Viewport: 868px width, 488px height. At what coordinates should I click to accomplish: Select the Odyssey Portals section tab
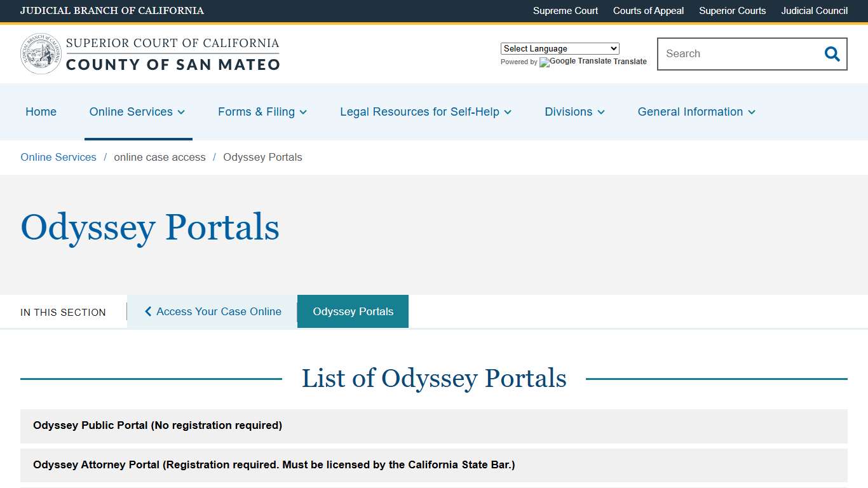[353, 311]
